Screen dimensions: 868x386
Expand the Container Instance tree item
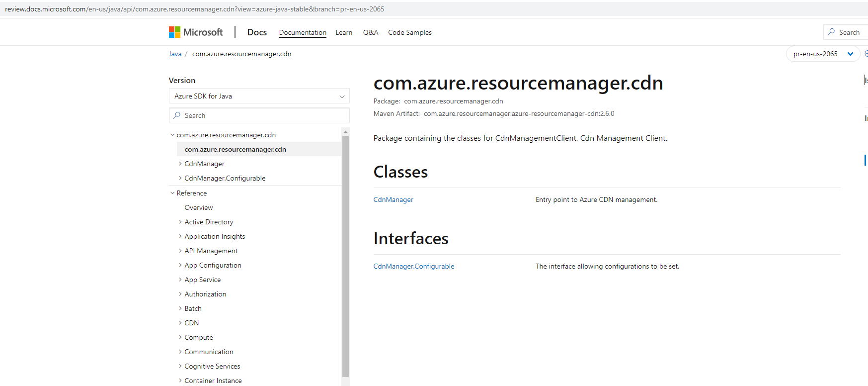pyautogui.click(x=180, y=381)
